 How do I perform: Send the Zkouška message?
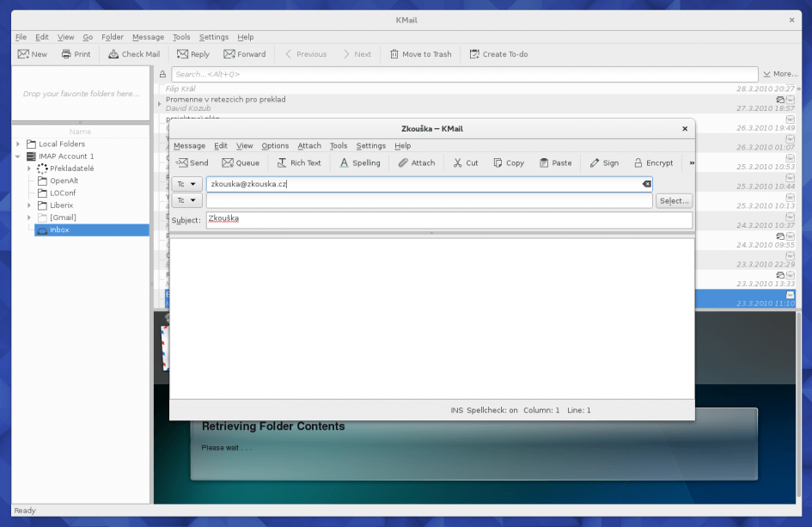192,162
